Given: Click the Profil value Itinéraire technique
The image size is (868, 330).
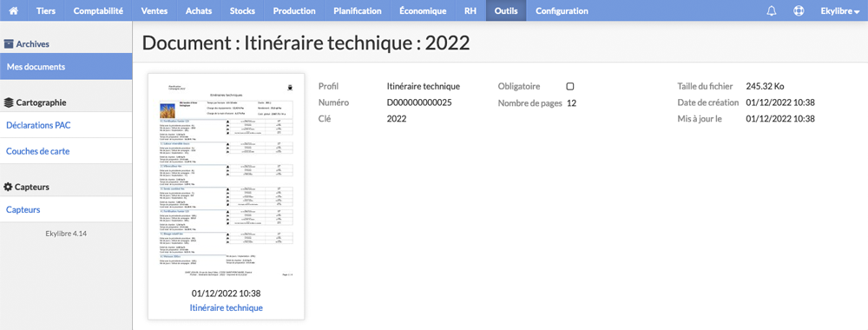Looking at the screenshot, I should tap(424, 86).
